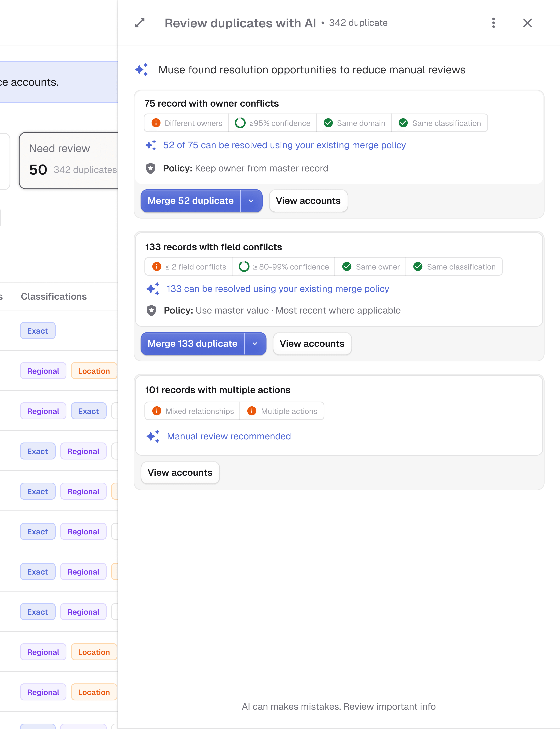Close the Review duplicates panel

coord(527,23)
